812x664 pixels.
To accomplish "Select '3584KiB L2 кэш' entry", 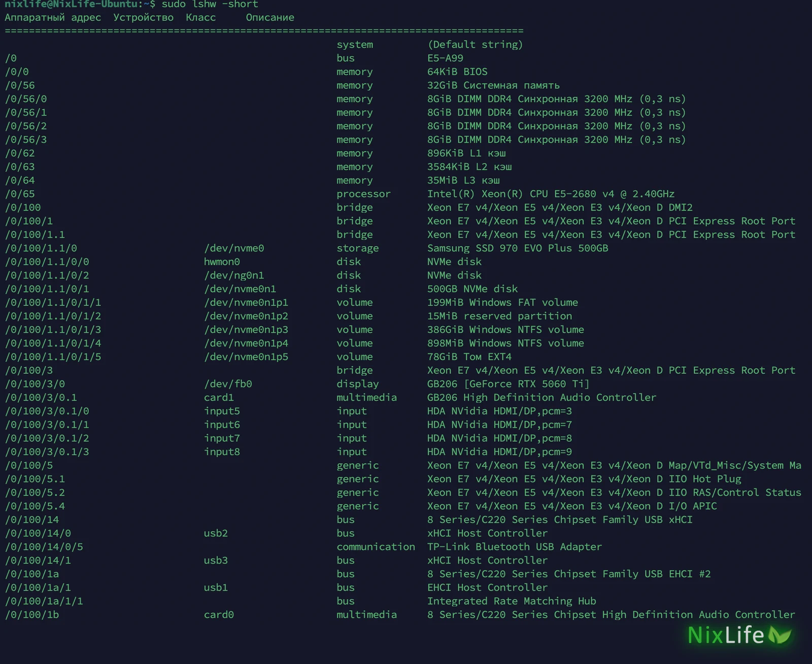I will pyautogui.click(x=469, y=167).
